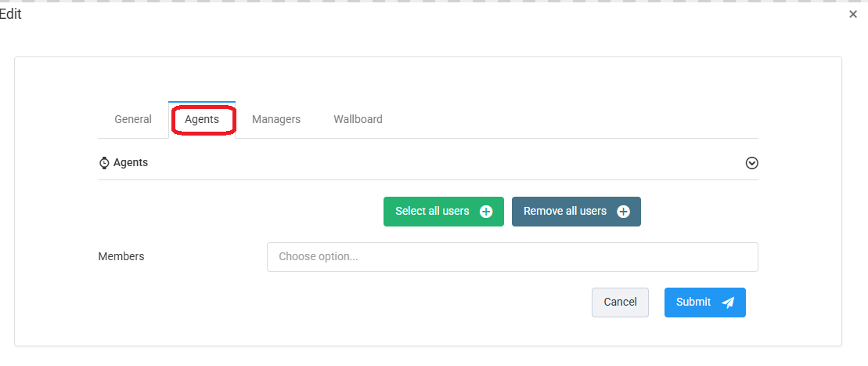Image resolution: width=868 pixels, height=366 pixels.
Task: Collapse the Agents section with the chevron
Action: (x=752, y=163)
